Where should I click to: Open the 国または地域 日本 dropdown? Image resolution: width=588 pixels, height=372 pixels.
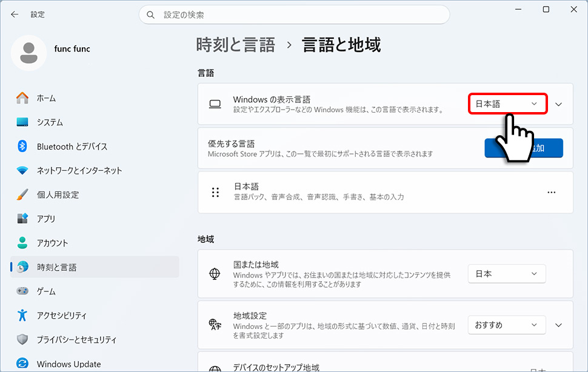pos(507,274)
